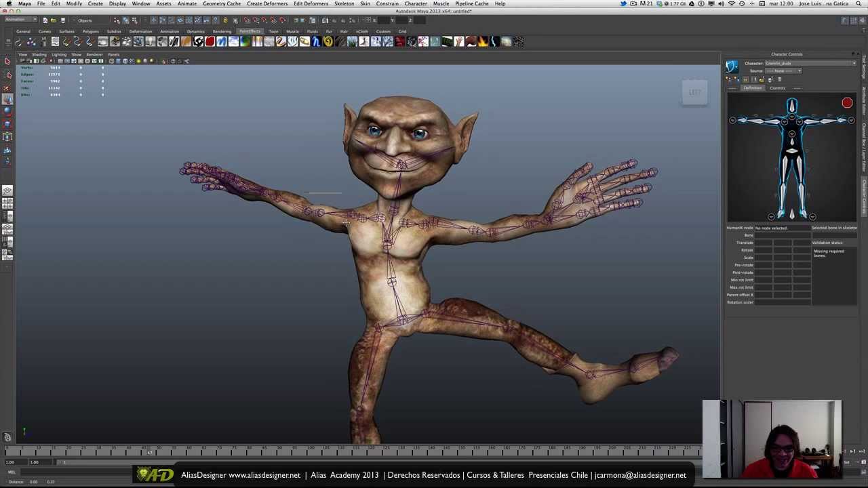Select the Rotate tool sphere icon
868x488 pixels.
tap(7, 111)
